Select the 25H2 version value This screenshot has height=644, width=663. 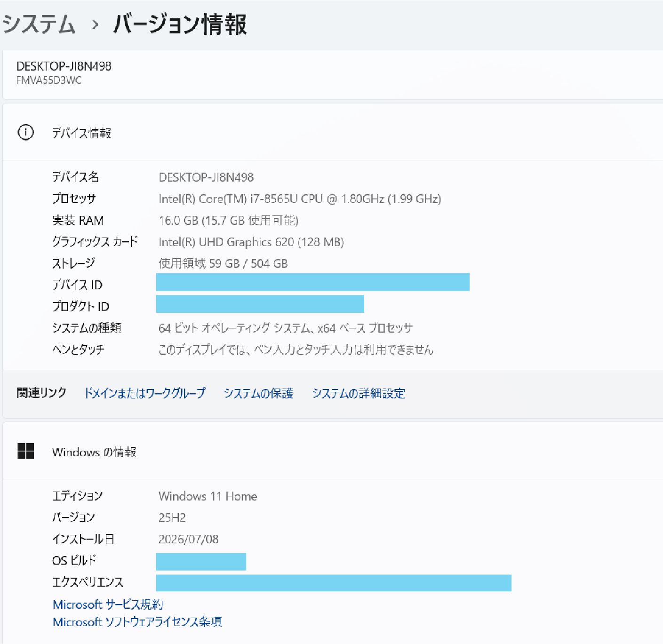click(x=172, y=518)
